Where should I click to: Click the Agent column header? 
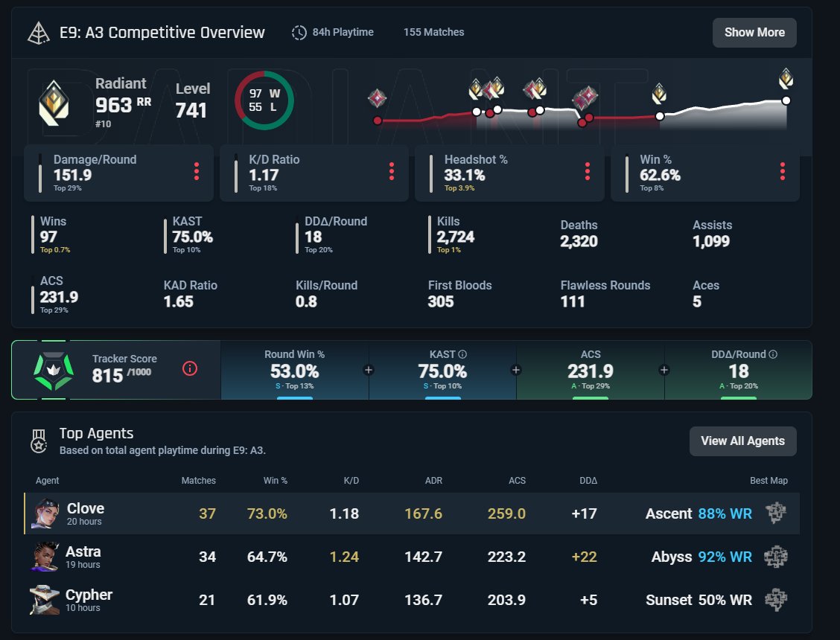pyautogui.click(x=47, y=481)
